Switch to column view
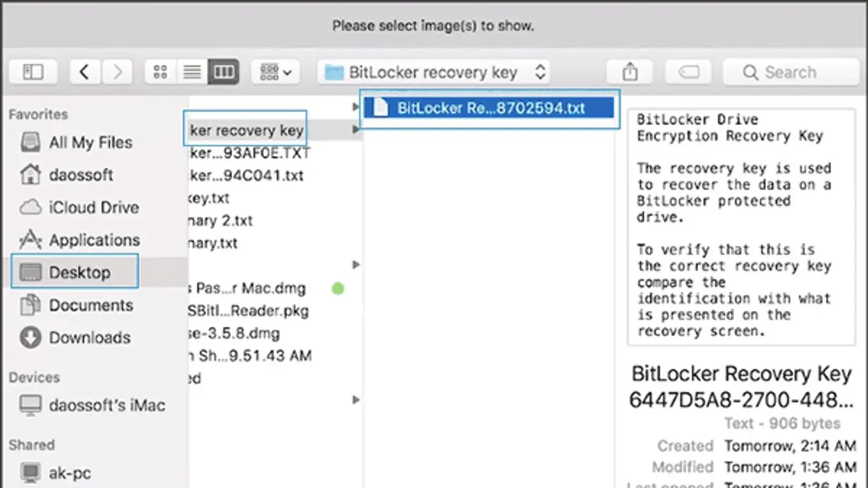The image size is (868, 488). point(223,72)
